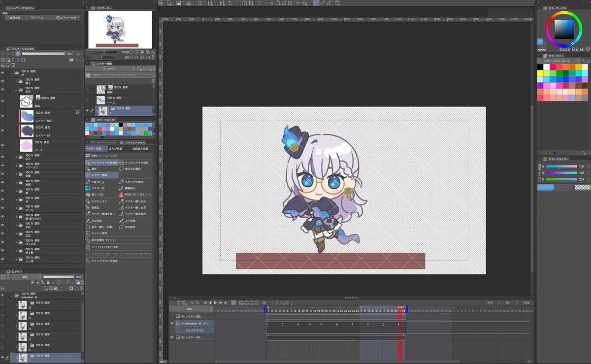Viewport: 591px width, 364px height.
Task: Select the オブジェクト tool
Action: point(101,201)
